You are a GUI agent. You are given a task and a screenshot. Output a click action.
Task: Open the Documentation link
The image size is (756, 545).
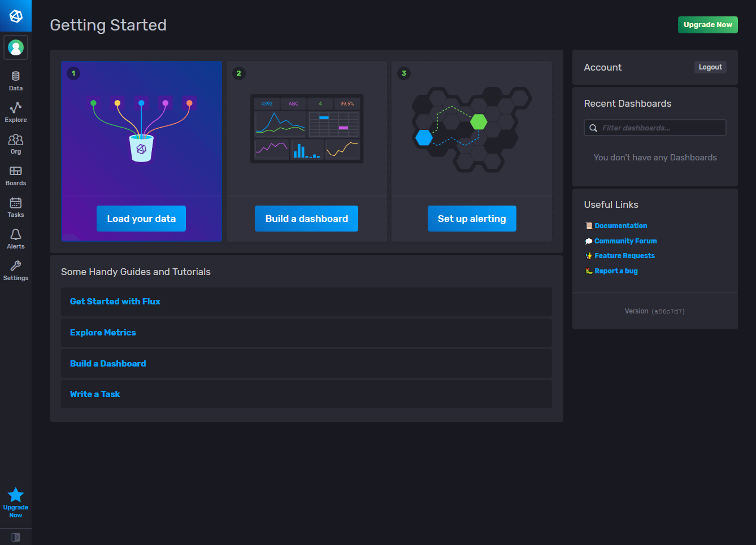[620, 225]
